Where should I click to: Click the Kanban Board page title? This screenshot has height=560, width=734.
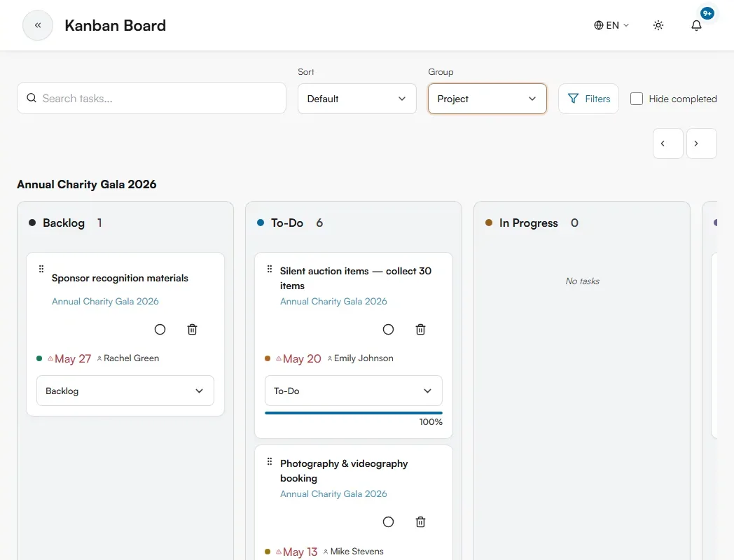[x=115, y=25]
